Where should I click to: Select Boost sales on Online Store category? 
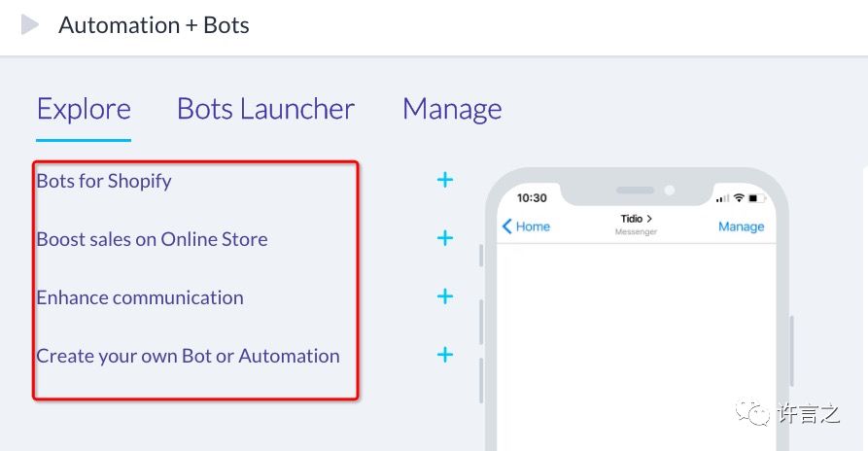153,239
